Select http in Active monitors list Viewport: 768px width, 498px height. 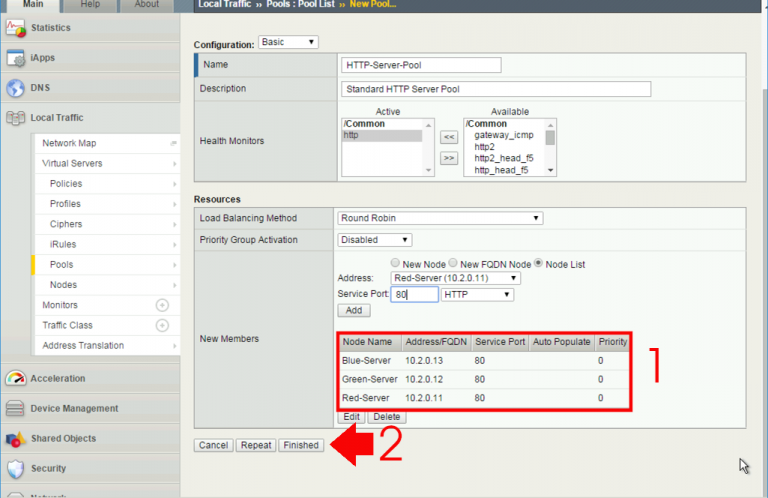coord(382,136)
